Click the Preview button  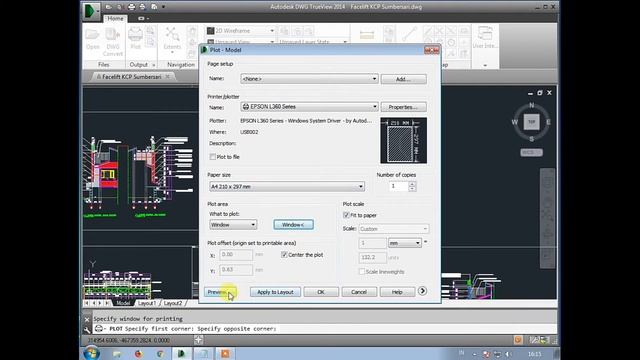click(220, 292)
